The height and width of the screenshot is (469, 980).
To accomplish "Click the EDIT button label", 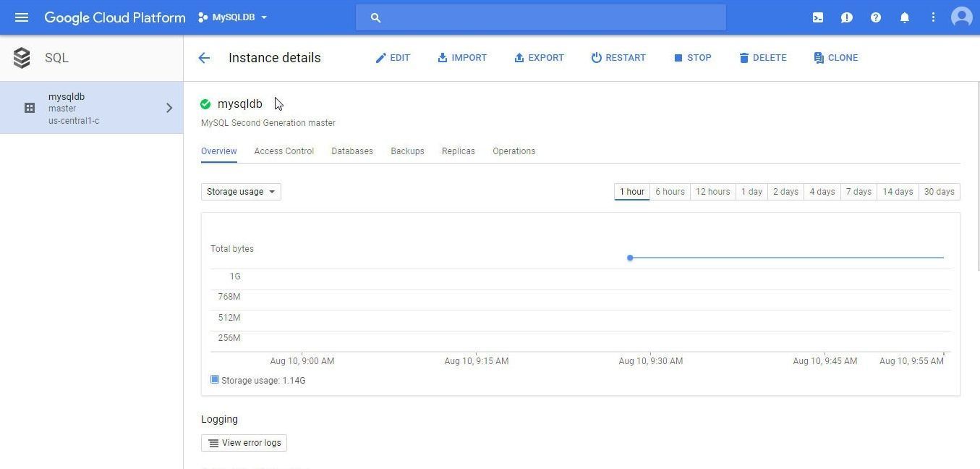I will pos(400,58).
